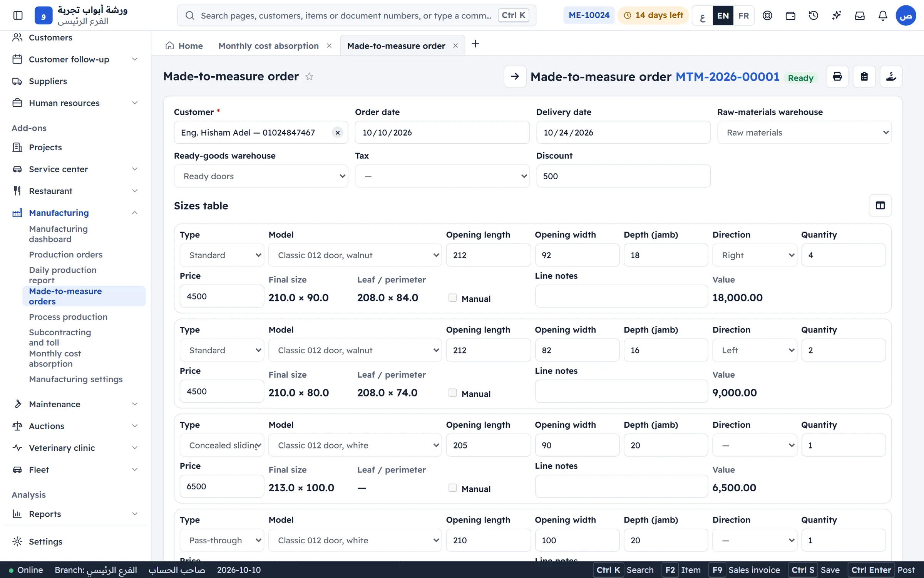This screenshot has height=578, width=924.
Task: Open Direction dropdown showing Right
Action: click(755, 255)
